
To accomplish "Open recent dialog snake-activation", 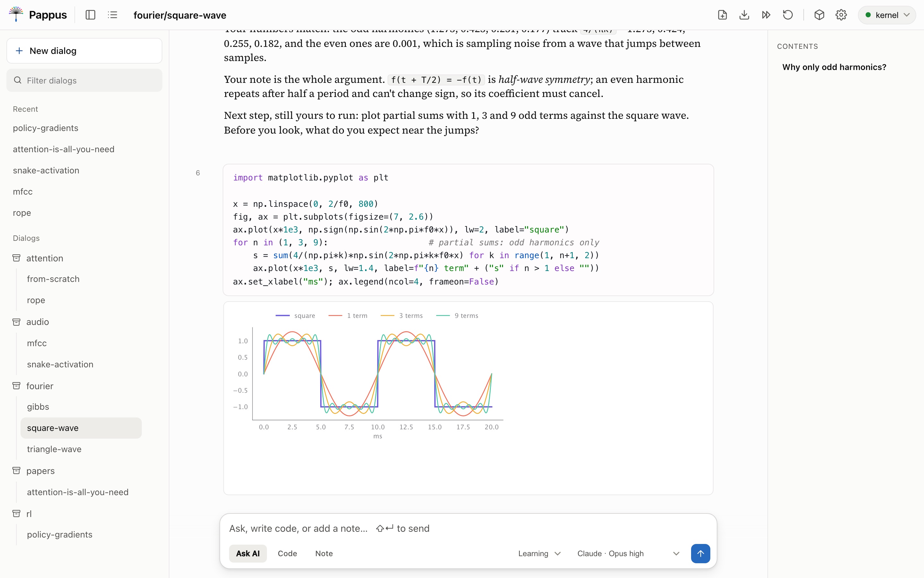I will [46, 170].
